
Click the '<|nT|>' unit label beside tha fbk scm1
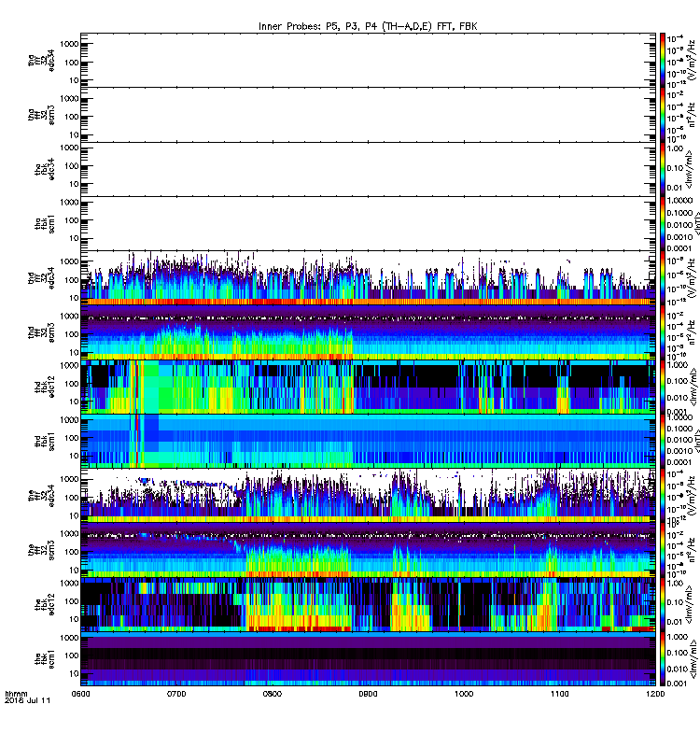coord(696,223)
